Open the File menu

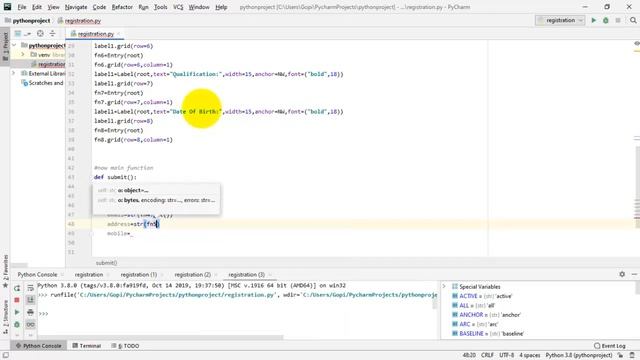coord(22,7)
